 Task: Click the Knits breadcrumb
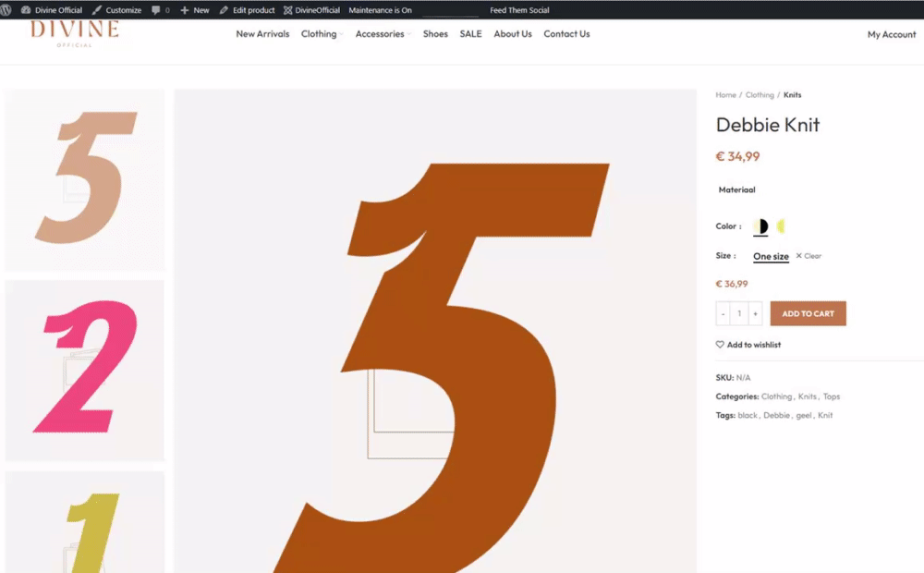(792, 95)
